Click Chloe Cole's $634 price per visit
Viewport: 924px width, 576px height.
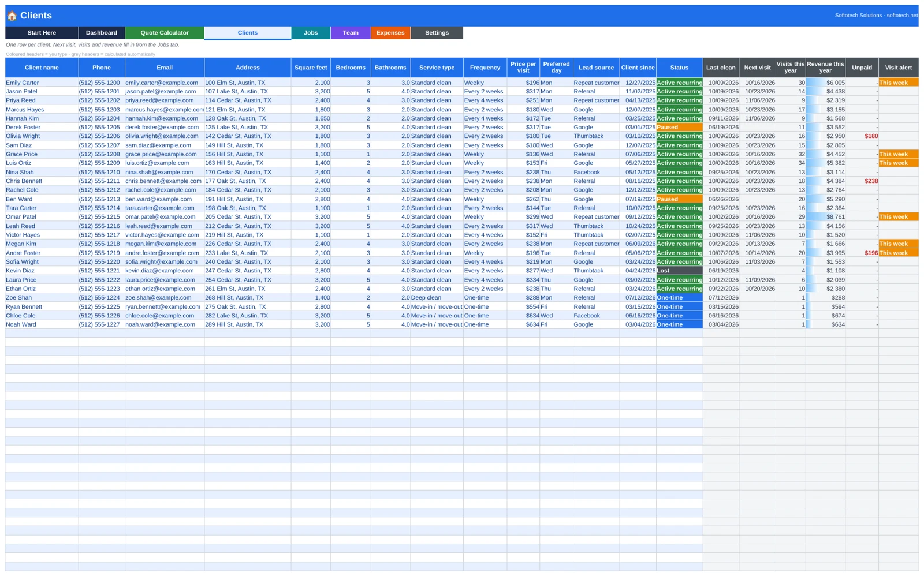coord(523,316)
